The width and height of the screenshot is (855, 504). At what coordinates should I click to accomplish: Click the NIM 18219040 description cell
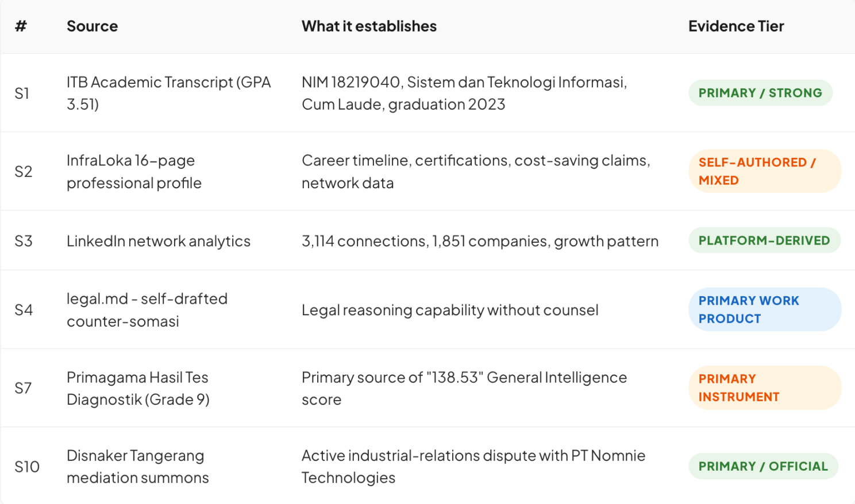(464, 93)
